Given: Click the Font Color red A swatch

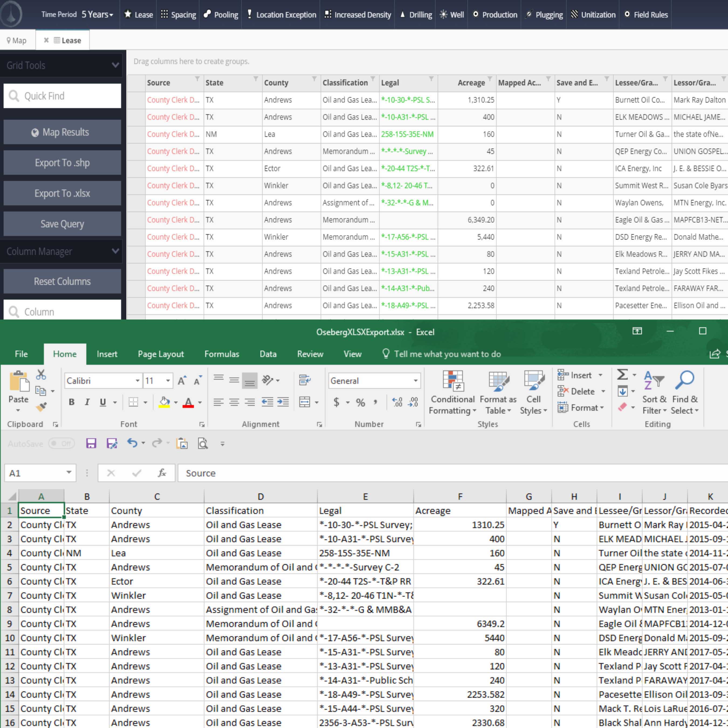Looking at the screenshot, I should point(188,403).
